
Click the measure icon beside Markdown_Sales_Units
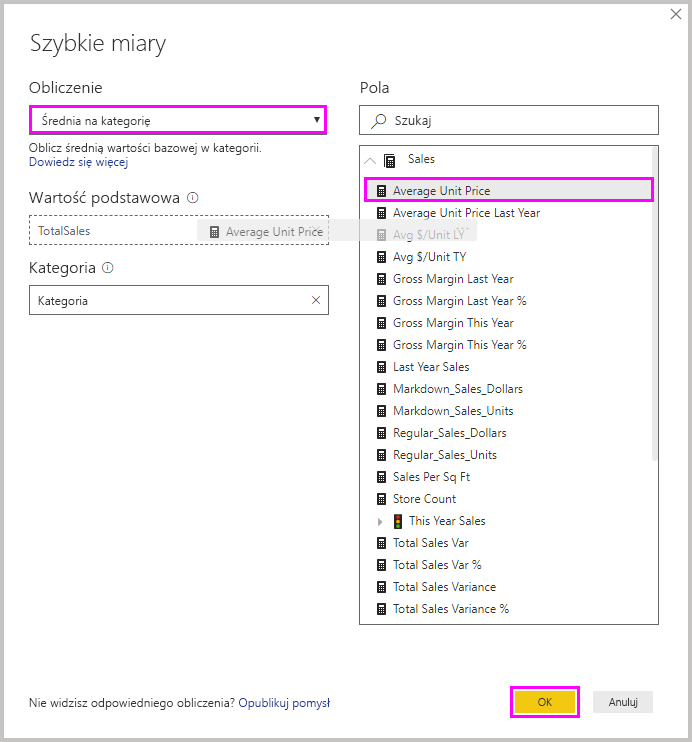pos(381,411)
